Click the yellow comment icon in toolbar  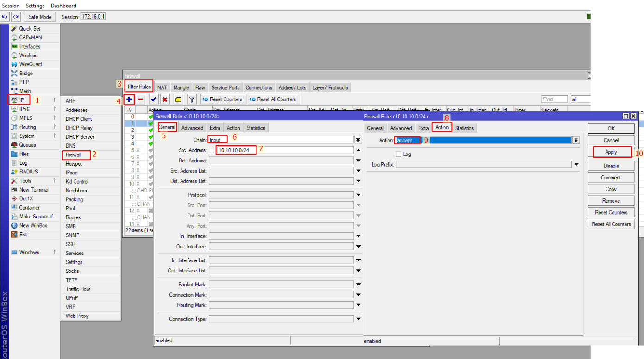coord(178,99)
